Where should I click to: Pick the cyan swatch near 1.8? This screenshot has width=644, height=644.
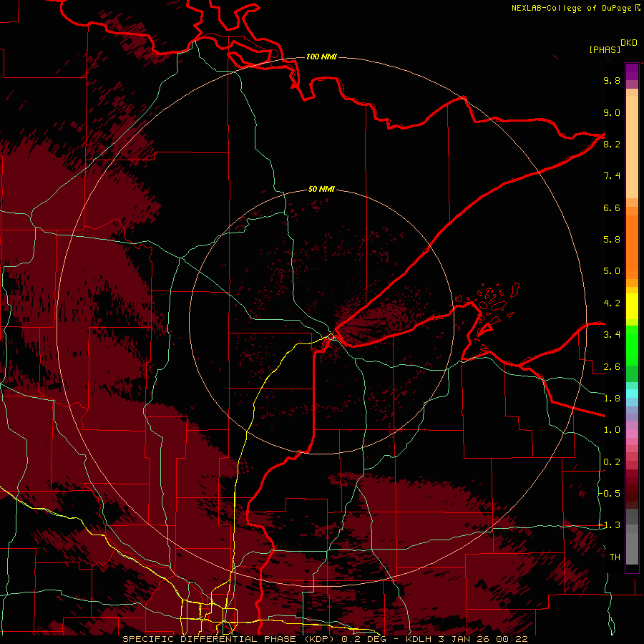pyautogui.click(x=632, y=393)
